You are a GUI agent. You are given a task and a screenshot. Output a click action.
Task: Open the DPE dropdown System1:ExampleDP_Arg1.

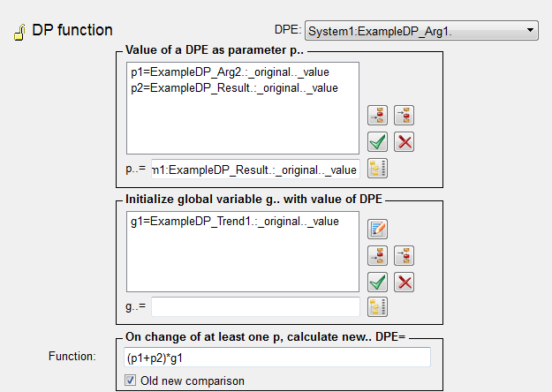tap(420, 32)
